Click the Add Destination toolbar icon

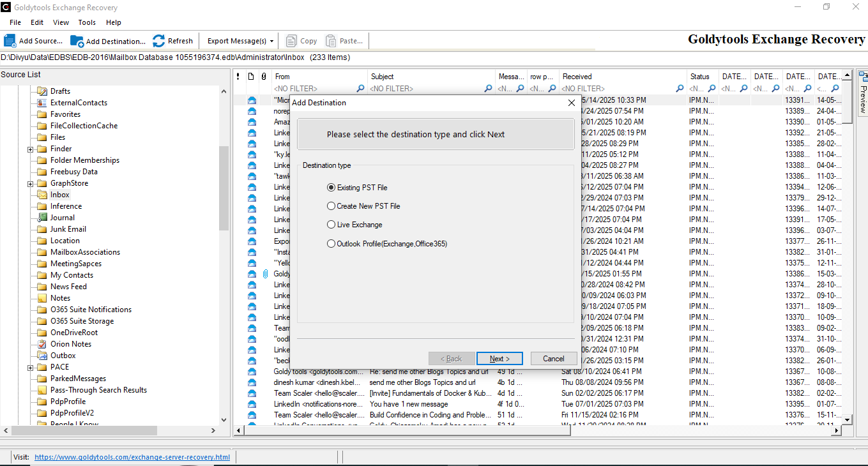tap(77, 41)
